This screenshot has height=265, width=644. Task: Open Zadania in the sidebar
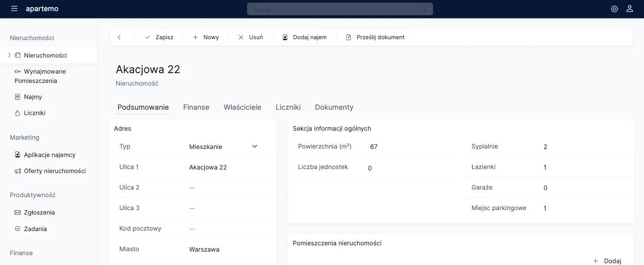click(x=35, y=229)
